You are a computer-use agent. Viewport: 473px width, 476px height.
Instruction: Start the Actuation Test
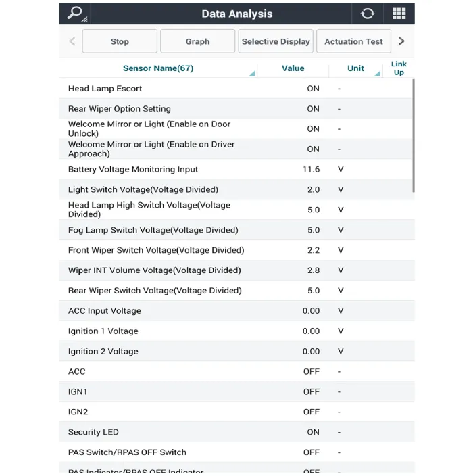353,41
